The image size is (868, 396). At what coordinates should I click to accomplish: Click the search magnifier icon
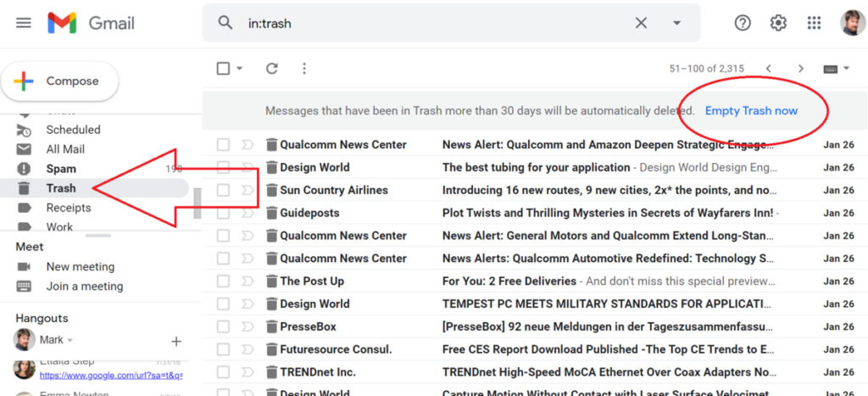225,23
